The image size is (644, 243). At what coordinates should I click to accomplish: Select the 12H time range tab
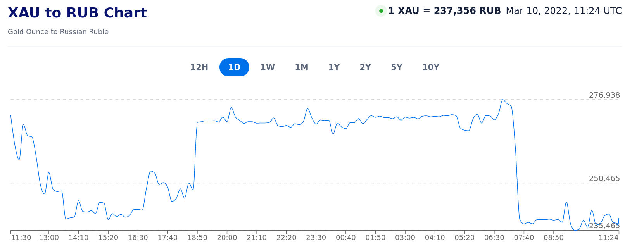(x=199, y=67)
